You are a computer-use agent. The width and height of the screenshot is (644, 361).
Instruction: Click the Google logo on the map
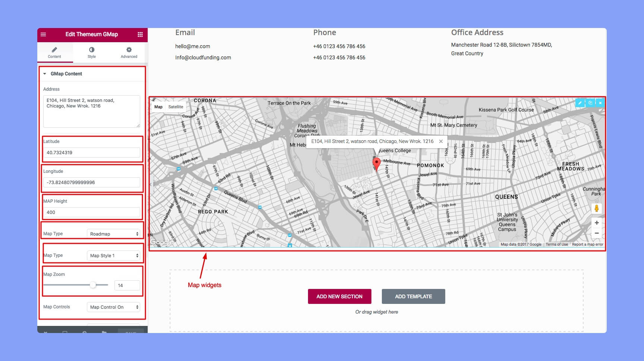pos(161,242)
